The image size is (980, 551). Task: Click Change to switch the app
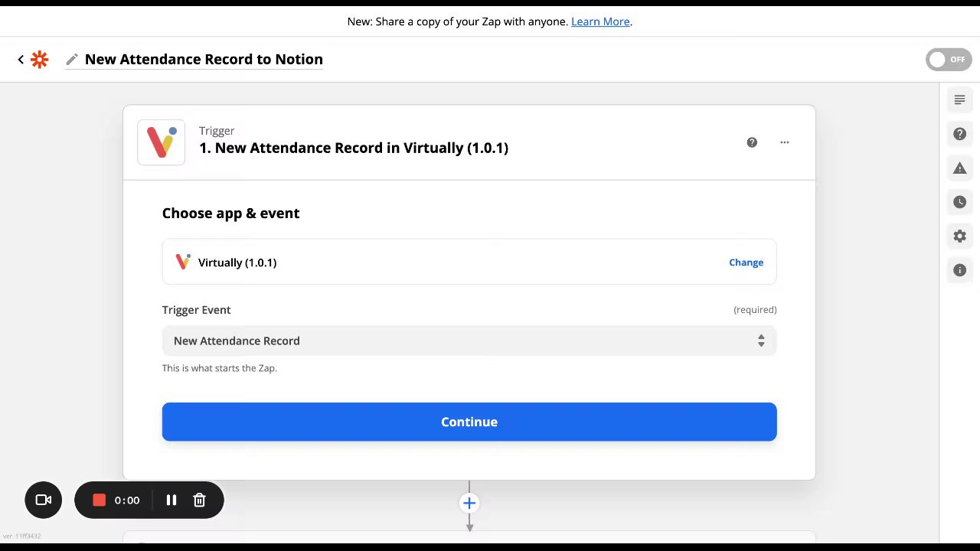746,262
